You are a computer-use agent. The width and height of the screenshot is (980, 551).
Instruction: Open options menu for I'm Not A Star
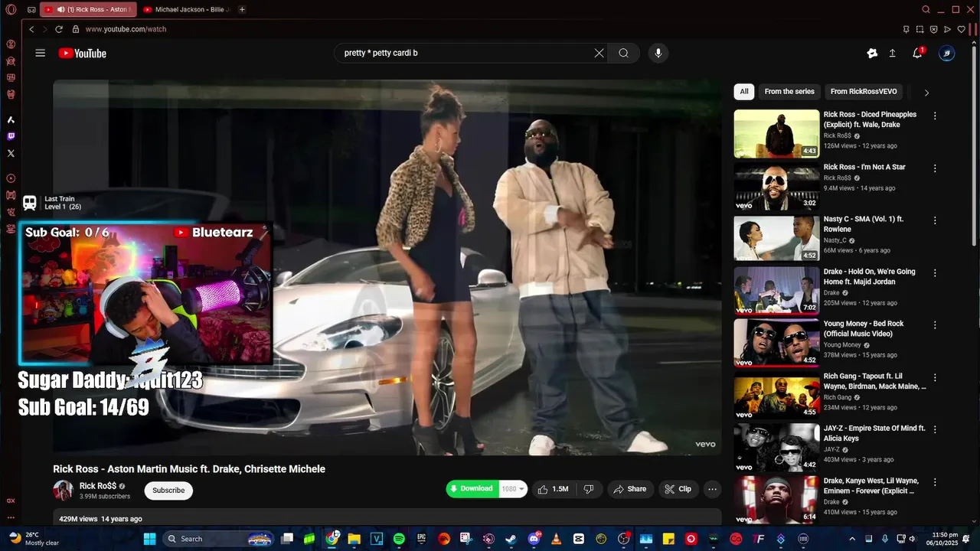(x=935, y=168)
